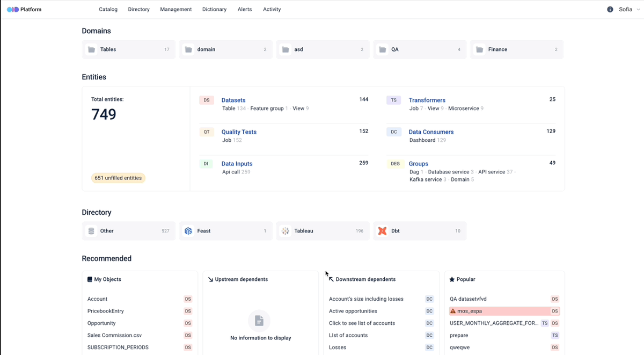Open the Dictionary menu

point(214,9)
